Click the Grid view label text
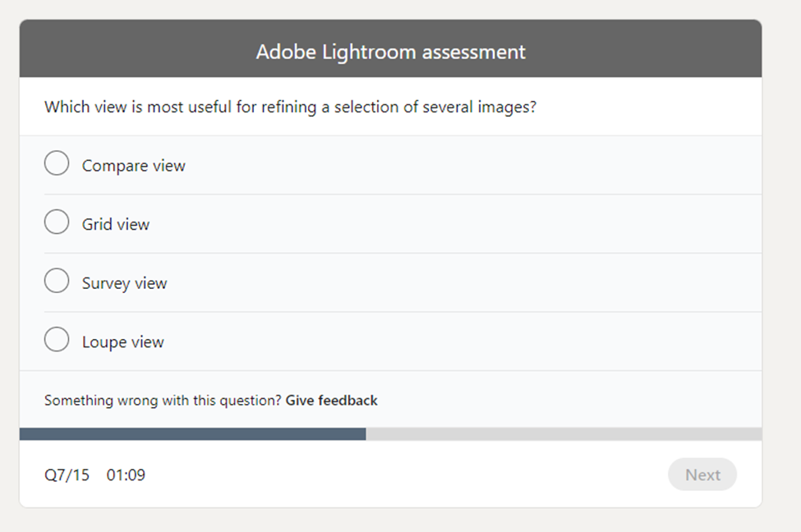The image size is (801, 532). coord(115,223)
